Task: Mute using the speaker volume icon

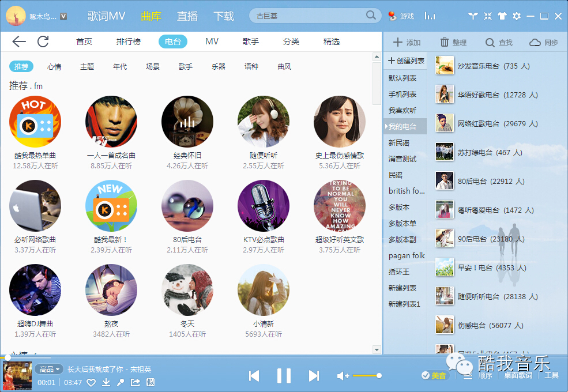Action: 343,376
